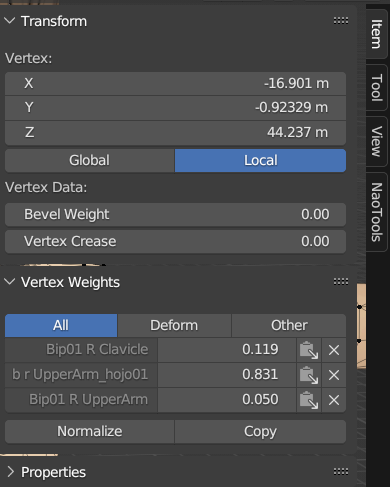Grab the Properties panel drag handle
390x487 pixels.
coord(341,472)
